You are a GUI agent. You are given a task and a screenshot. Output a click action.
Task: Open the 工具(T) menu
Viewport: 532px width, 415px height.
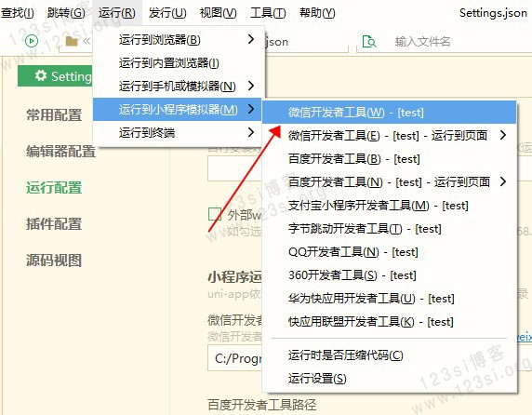click(268, 13)
